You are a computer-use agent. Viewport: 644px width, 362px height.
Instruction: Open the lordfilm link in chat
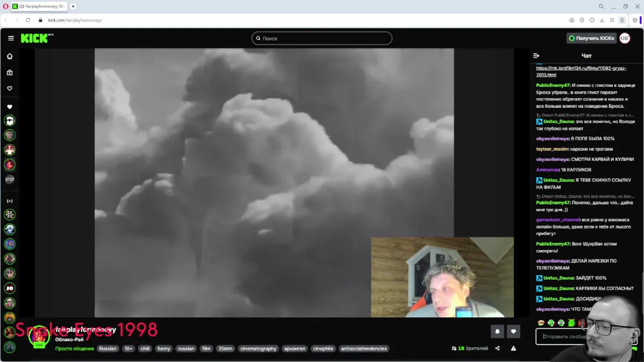(x=581, y=71)
